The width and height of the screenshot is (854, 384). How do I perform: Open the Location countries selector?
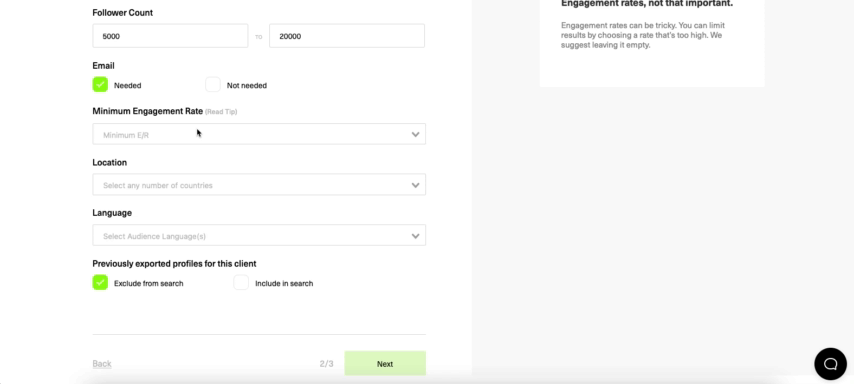[x=259, y=185]
